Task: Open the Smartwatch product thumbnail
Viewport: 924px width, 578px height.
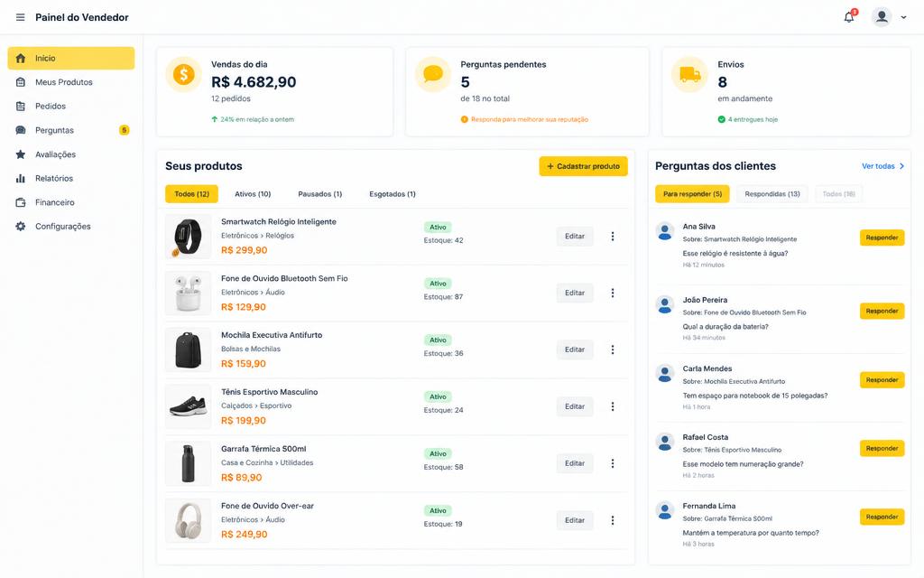Action: [x=188, y=237]
